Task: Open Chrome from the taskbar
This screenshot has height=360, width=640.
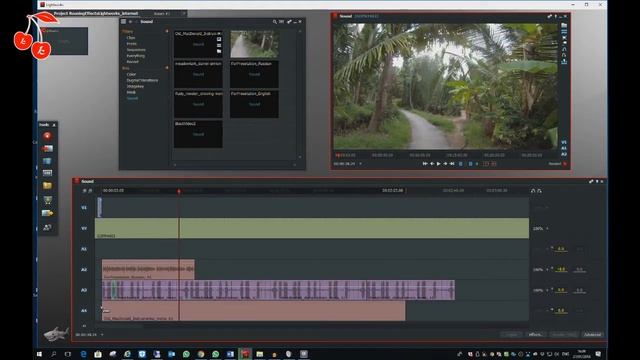Action: 201,354
